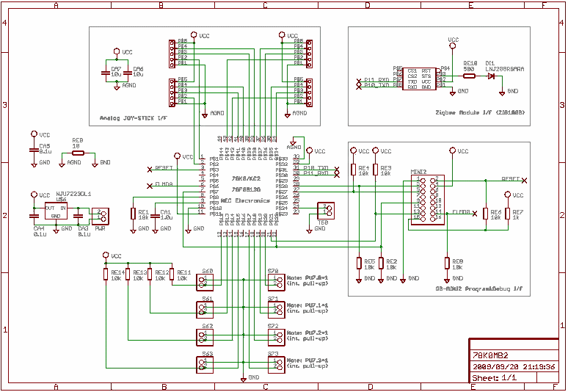Viewport: 568px width, 392px height.
Task: Click the DI1 LED diode symbol
Action: (x=492, y=76)
